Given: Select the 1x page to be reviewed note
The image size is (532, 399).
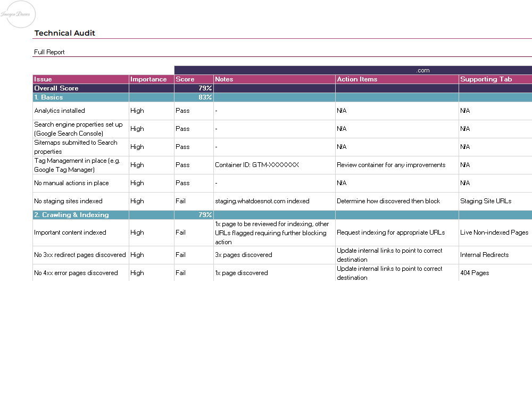Looking at the screenshot, I should pyautogui.click(x=275, y=233).
